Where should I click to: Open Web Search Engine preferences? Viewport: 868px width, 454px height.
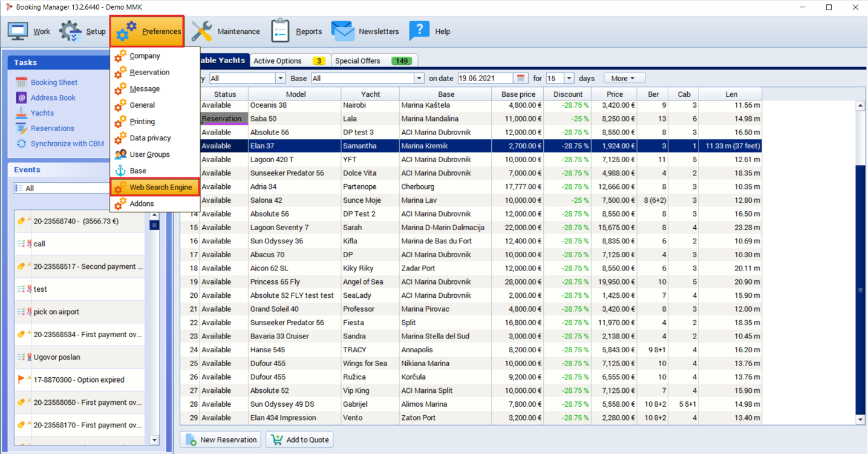click(x=155, y=187)
